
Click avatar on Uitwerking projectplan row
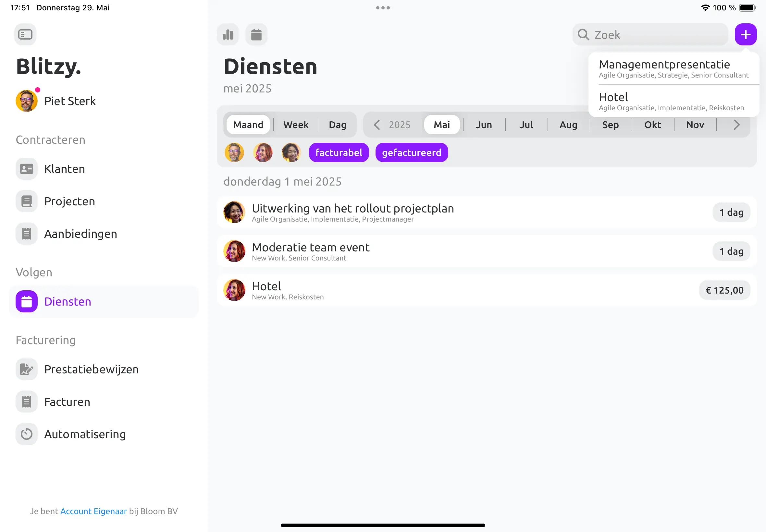(x=234, y=212)
